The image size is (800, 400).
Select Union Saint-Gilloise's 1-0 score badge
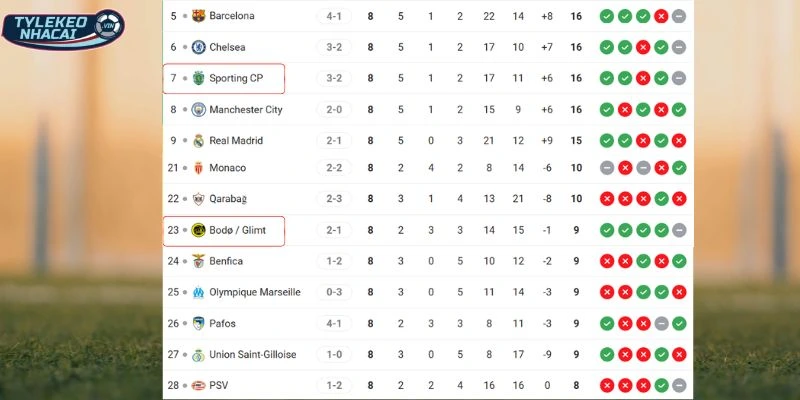334,354
